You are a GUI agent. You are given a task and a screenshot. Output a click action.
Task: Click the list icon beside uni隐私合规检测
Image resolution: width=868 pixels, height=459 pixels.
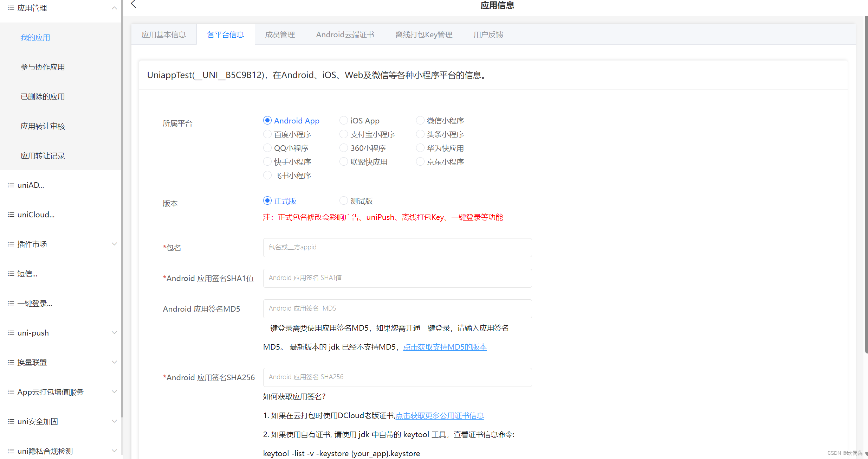(11, 451)
